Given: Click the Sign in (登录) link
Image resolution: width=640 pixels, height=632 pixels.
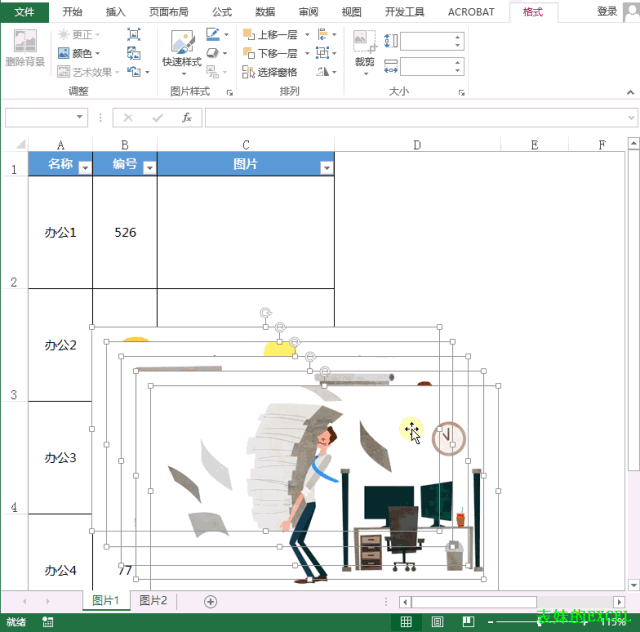Looking at the screenshot, I should click(x=607, y=11).
